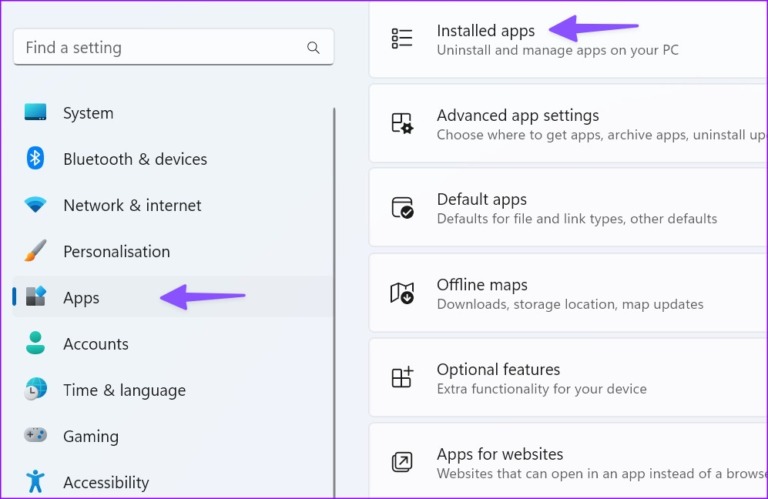This screenshot has width=768, height=499.
Task: Open Default apps page
Action: point(482,200)
